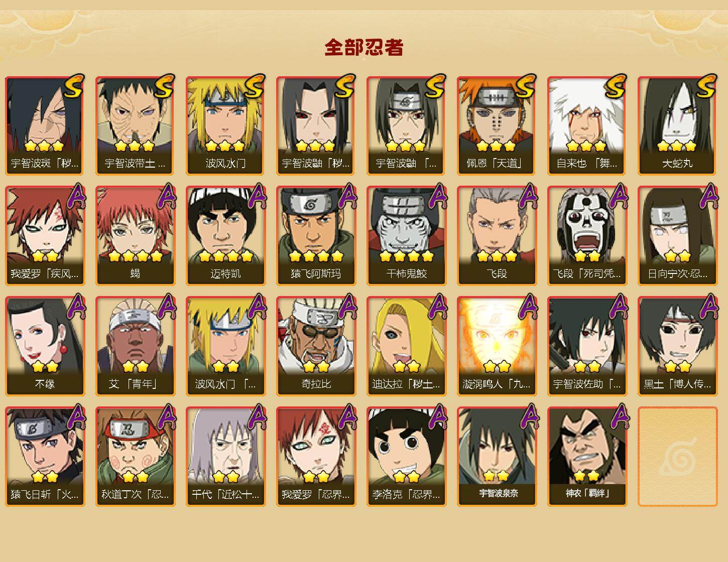The width and height of the screenshot is (728, 562).
Task: Click the empty Konoha-symbol card slot
Action: (677, 457)
